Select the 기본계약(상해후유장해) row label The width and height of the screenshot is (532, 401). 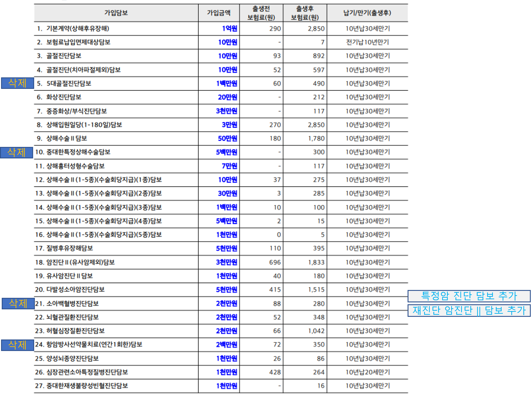click(x=77, y=29)
